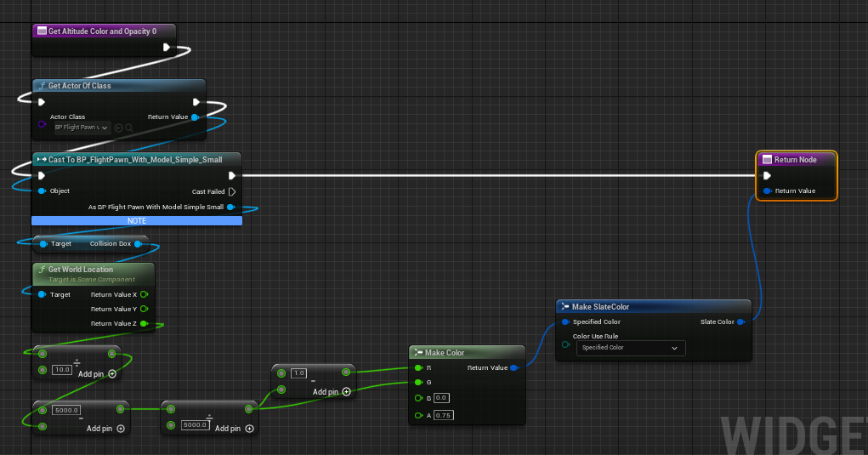Click the blue NOTE bar on Cast node

(x=137, y=221)
